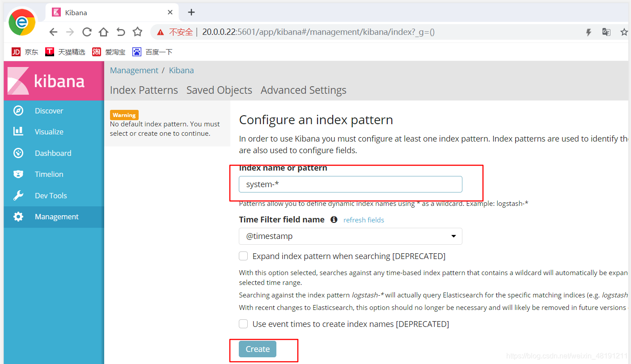
Task: Focus the index name pattern field
Action: [x=351, y=184]
